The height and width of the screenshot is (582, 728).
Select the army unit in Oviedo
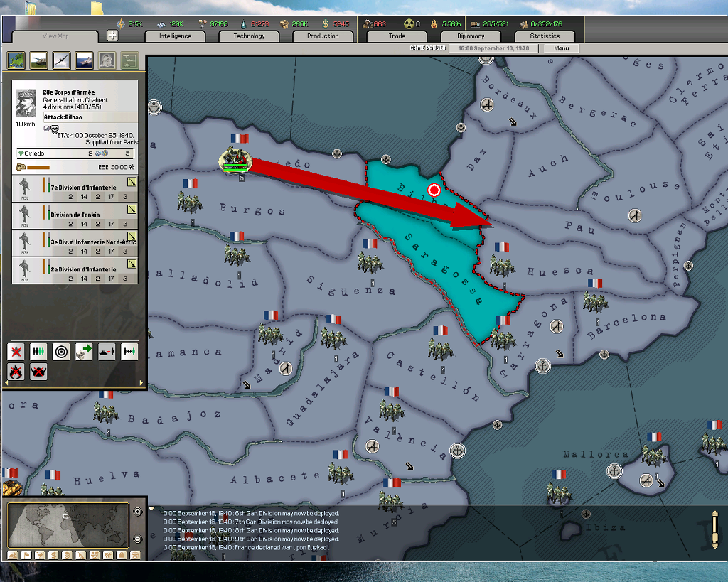click(x=235, y=161)
